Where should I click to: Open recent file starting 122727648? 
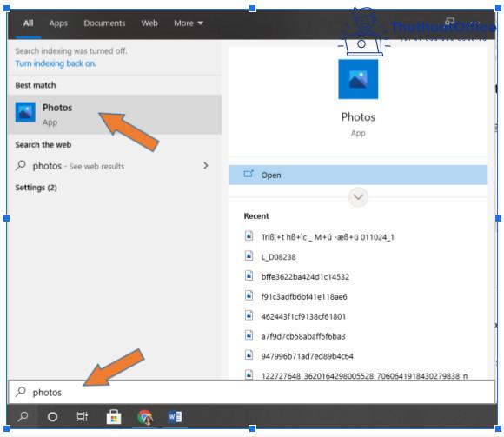point(364,375)
